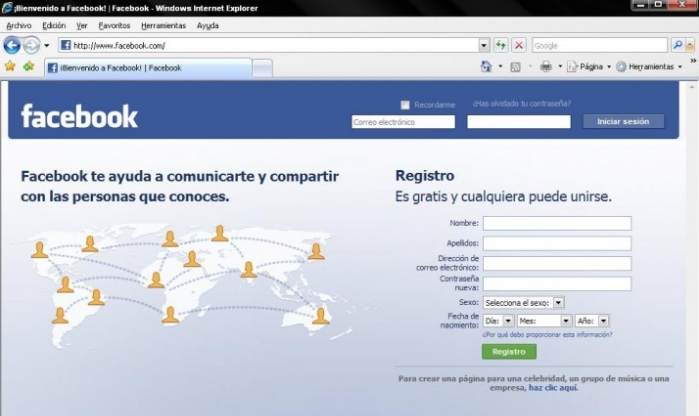699x416 pixels.
Task: Click the Facebook favicon in address bar
Action: [x=66, y=45]
